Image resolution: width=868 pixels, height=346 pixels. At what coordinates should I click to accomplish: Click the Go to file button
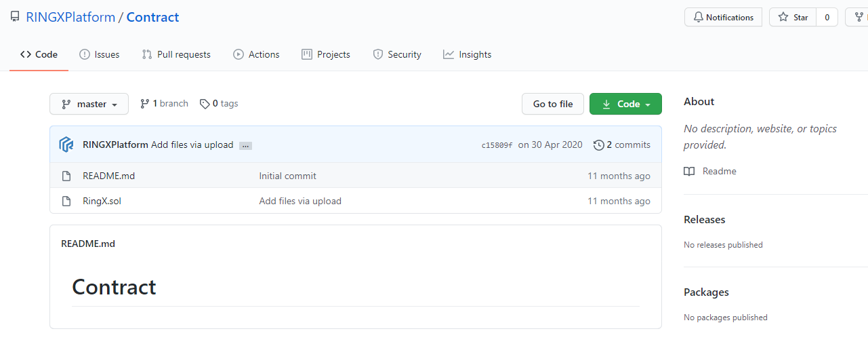[553, 104]
